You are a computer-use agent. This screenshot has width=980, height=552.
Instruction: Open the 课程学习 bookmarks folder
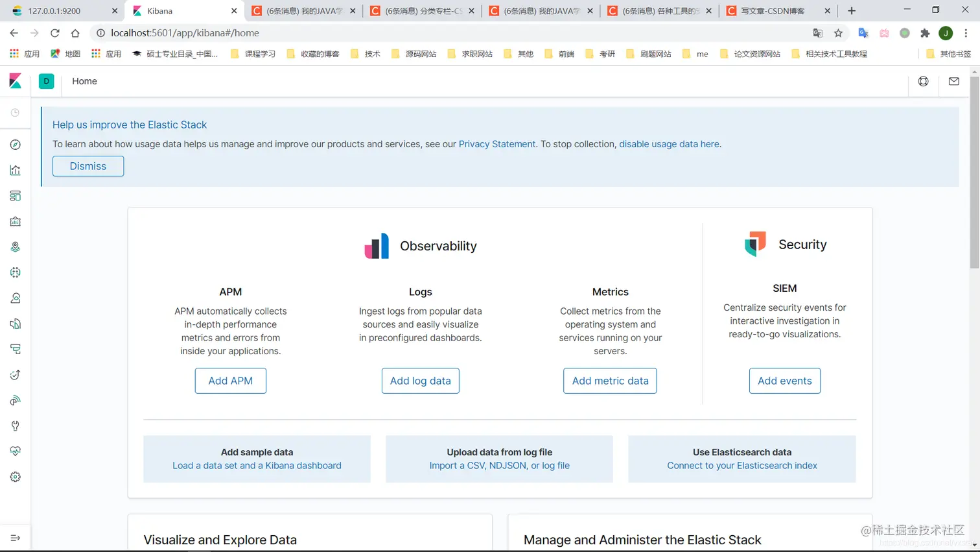tap(253, 54)
